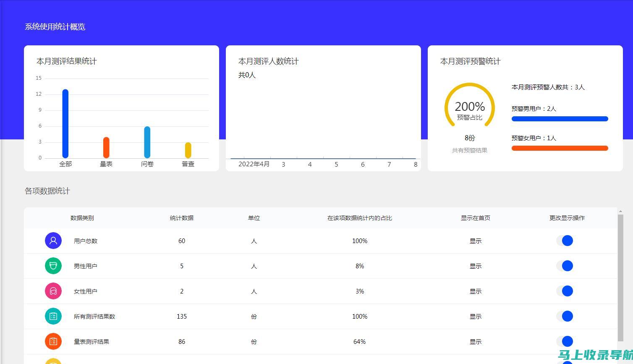Image resolution: width=633 pixels, height=364 pixels.
Task: Click the 量表测评结果 orange clipboard icon
Action: (53, 341)
